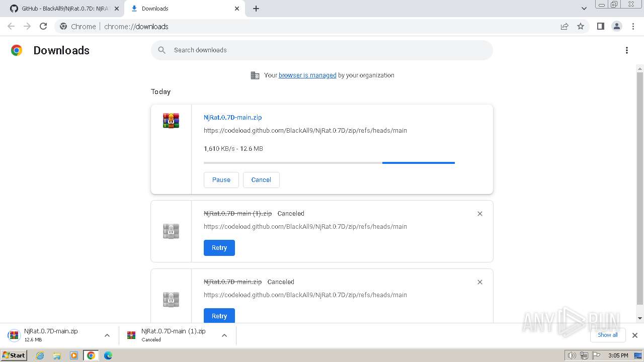Click the volume icon in system tray

572,355
